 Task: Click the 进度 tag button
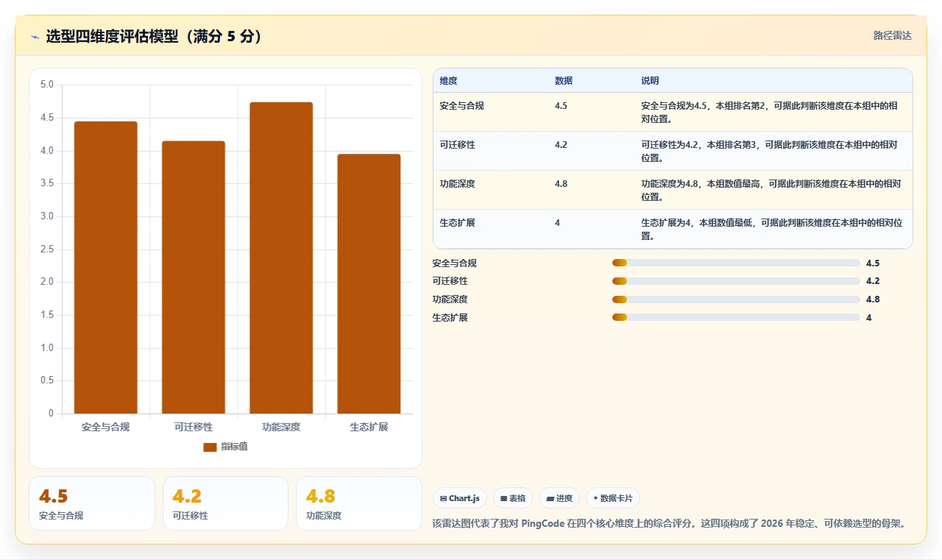coord(559,498)
